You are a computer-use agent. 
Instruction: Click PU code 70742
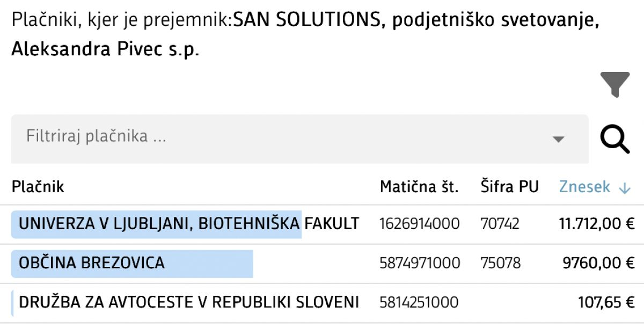tap(500, 224)
